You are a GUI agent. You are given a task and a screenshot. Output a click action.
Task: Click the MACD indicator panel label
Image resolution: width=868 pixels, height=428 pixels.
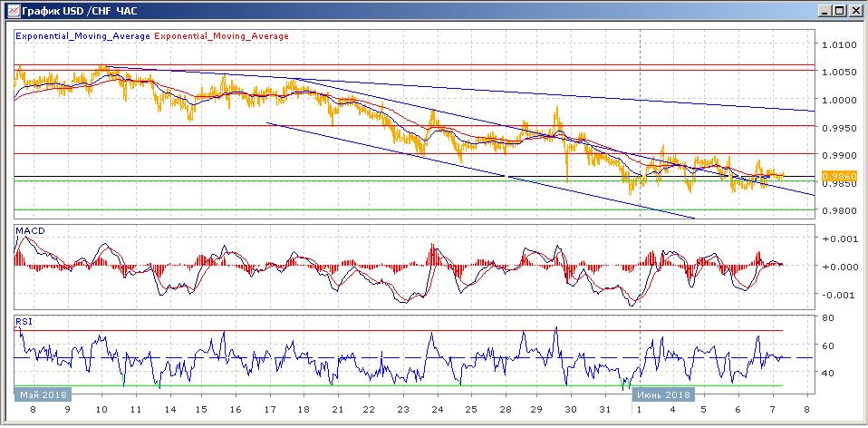(30, 232)
